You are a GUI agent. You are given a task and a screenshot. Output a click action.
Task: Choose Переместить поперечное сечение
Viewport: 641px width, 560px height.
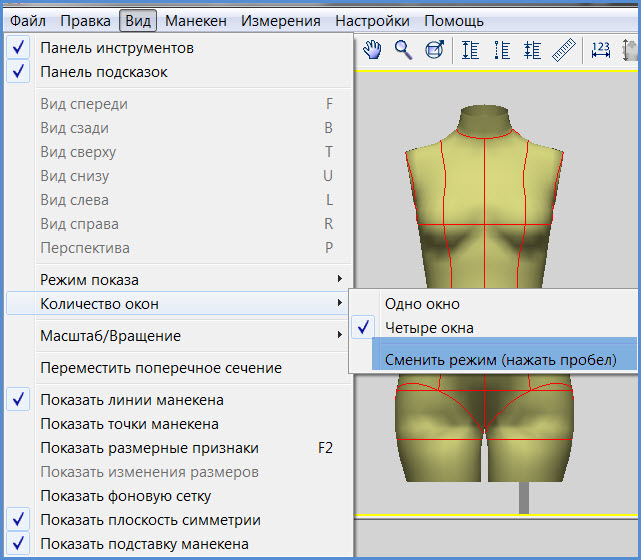tap(160, 368)
